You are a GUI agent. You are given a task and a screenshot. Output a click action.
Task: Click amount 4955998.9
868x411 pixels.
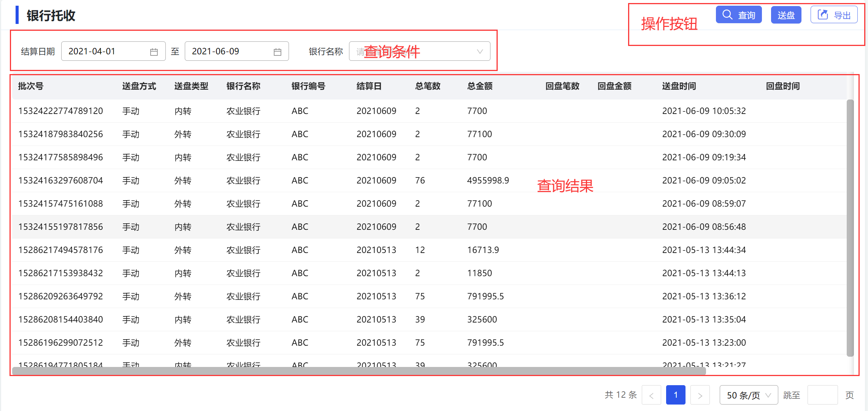click(x=488, y=180)
